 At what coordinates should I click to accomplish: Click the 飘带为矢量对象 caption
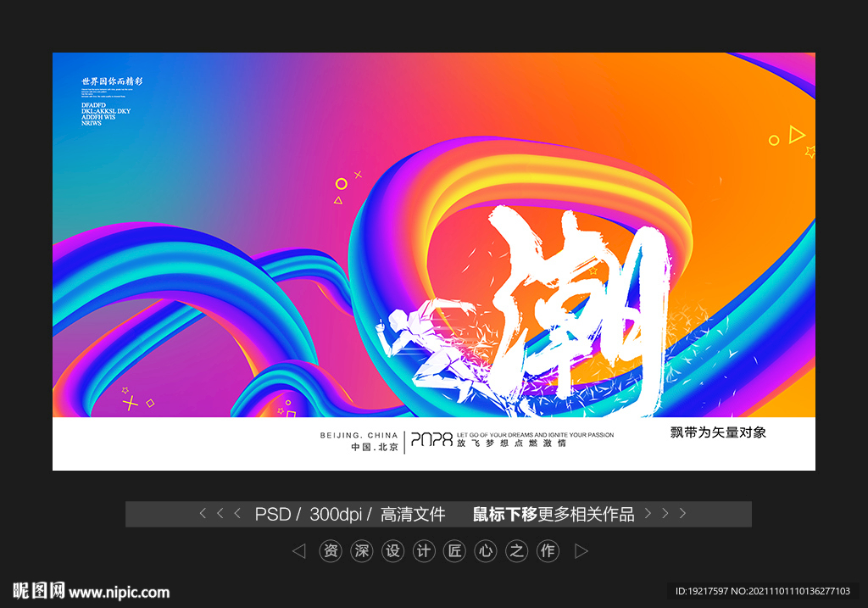click(x=718, y=432)
